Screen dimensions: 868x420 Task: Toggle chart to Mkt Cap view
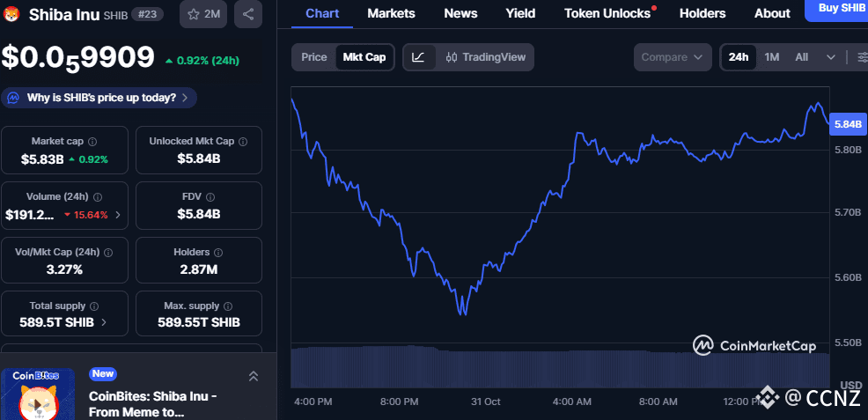pos(364,57)
